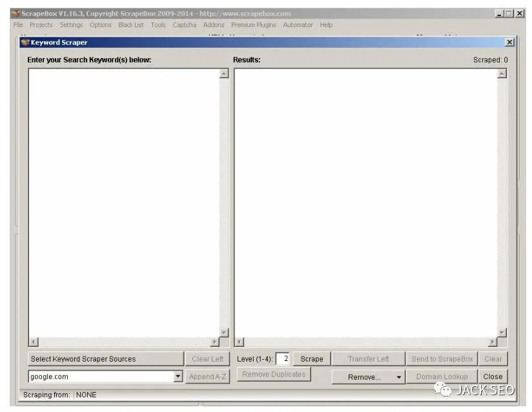The width and height of the screenshot is (532, 412).
Task: Click the Append A-Z button
Action: click(x=208, y=376)
